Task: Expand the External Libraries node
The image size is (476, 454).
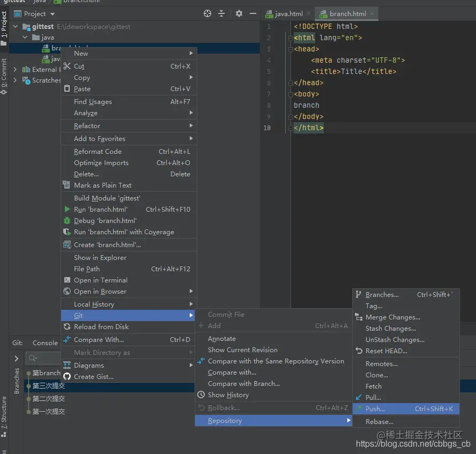Action: pos(15,70)
